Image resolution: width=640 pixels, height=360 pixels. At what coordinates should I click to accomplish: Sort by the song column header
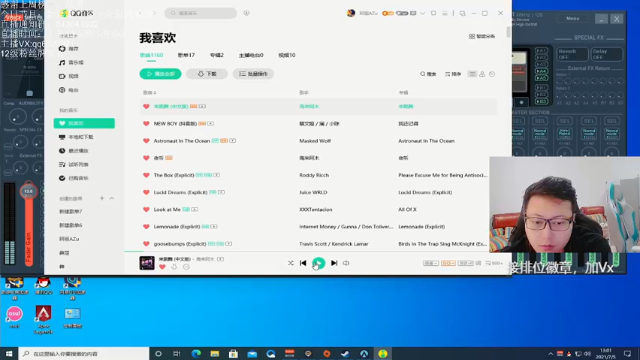[149, 93]
